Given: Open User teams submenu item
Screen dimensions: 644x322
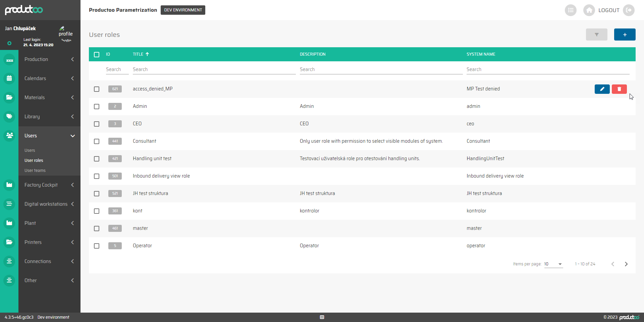Looking at the screenshot, I should pyautogui.click(x=35, y=171).
